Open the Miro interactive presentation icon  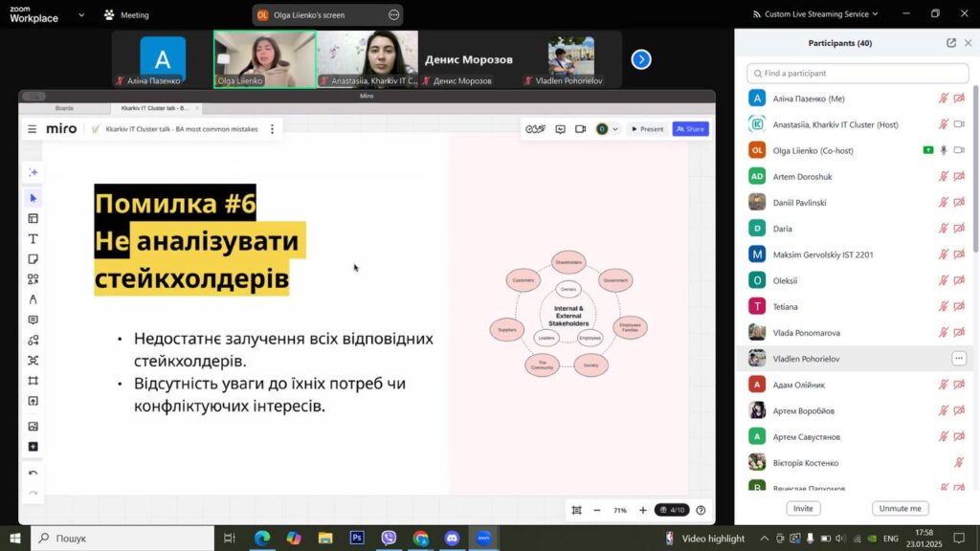tap(561, 129)
